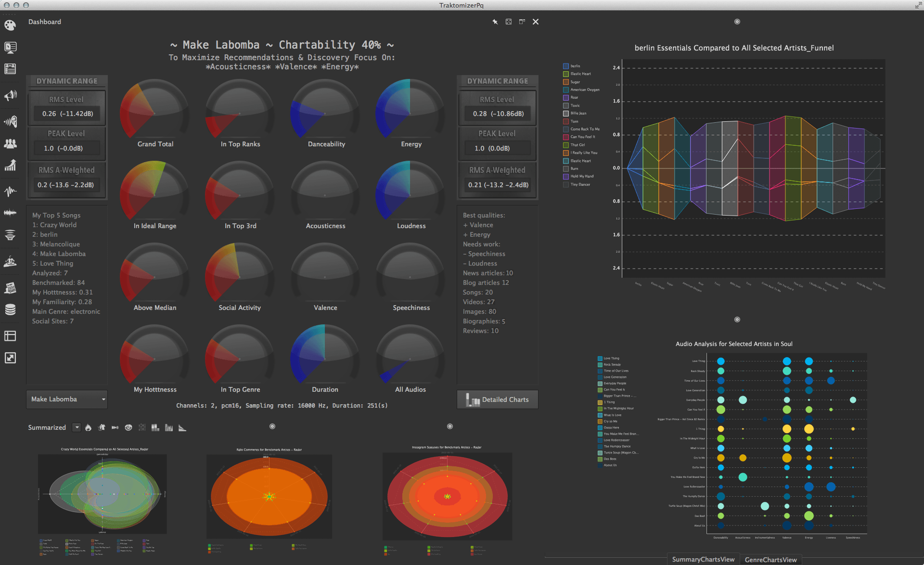
Task: Click the radio handle above the funnel chart
Action: pyautogui.click(x=737, y=22)
